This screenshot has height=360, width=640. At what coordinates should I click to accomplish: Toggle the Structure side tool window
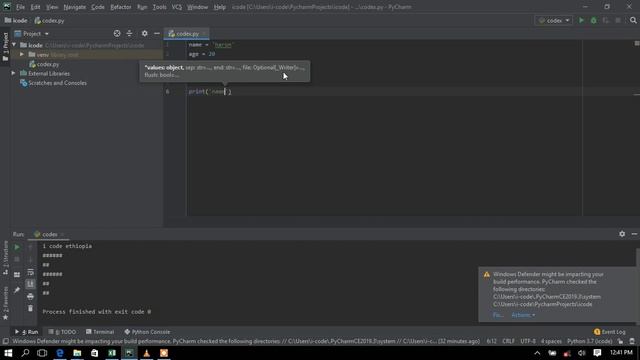(5, 258)
